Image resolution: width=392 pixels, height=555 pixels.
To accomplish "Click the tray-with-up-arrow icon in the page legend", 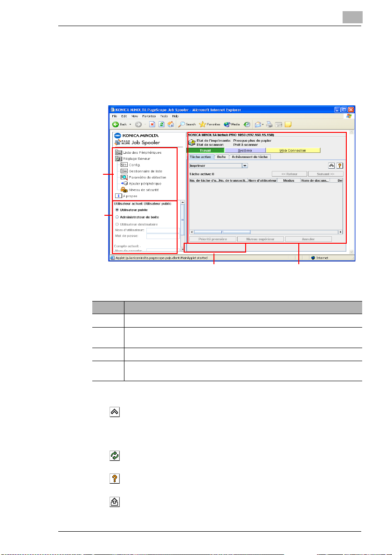I will point(114,501).
